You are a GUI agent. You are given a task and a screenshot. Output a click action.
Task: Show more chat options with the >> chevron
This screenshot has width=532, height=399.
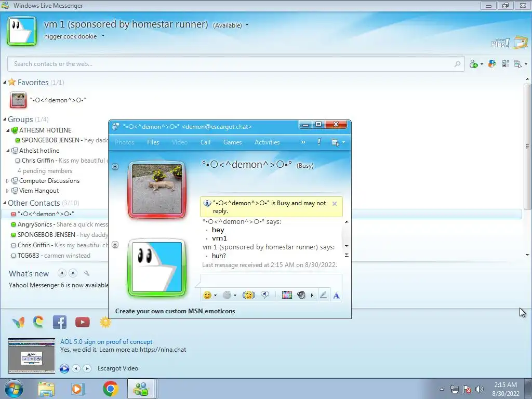[x=303, y=142]
